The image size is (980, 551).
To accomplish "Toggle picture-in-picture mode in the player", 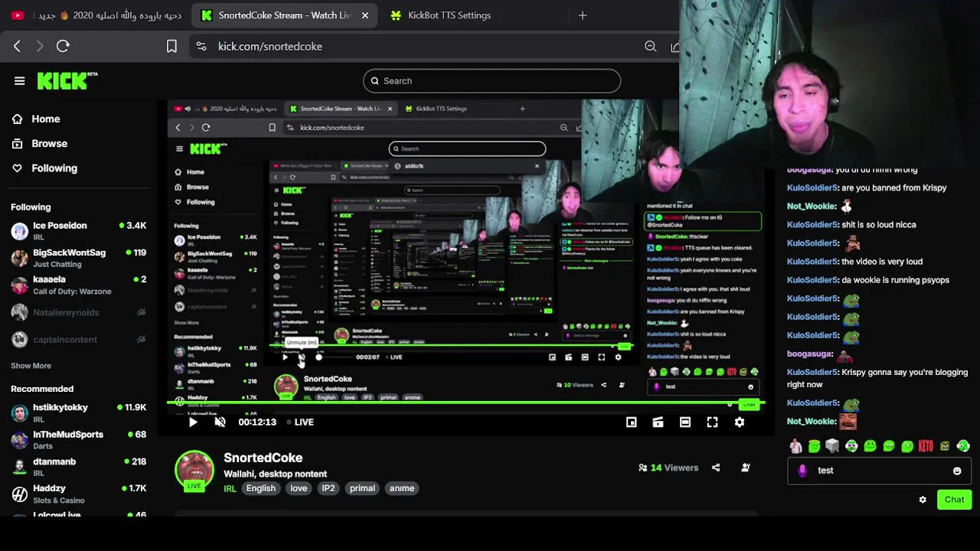I will [x=631, y=422].
